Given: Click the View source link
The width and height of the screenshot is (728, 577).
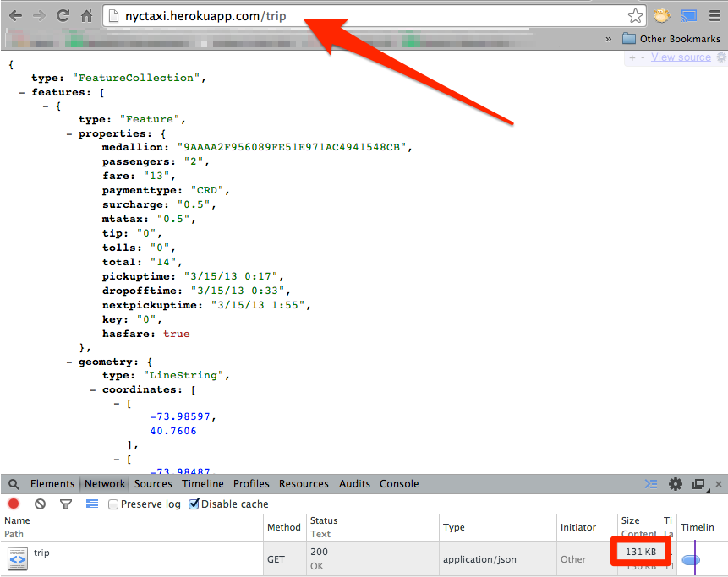Looking at the screenshot, I should tap(681, 57).
